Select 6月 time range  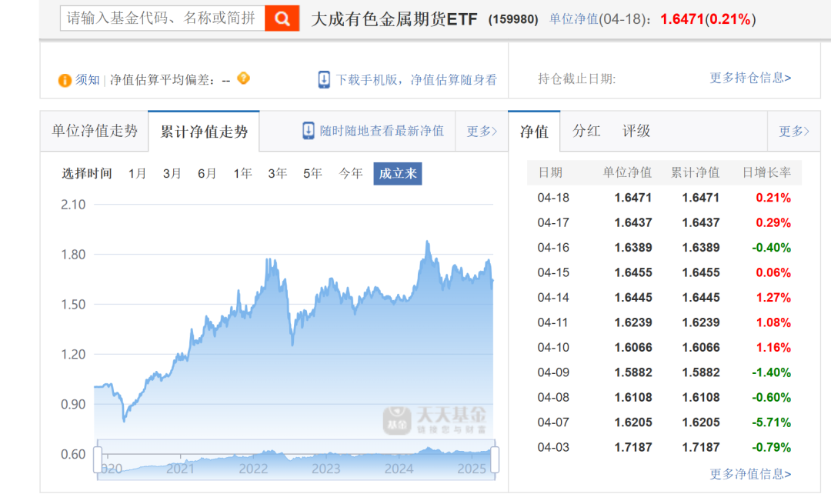click(207, 174)
